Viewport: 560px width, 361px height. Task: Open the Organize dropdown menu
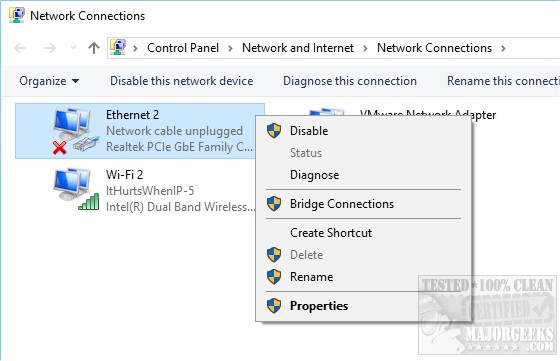pyautogui.click(x=49, y=81)
